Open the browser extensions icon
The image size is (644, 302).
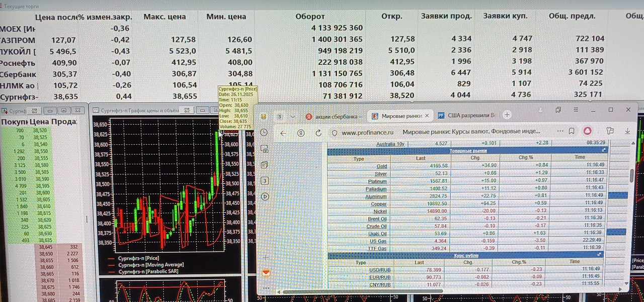[610, 131]
